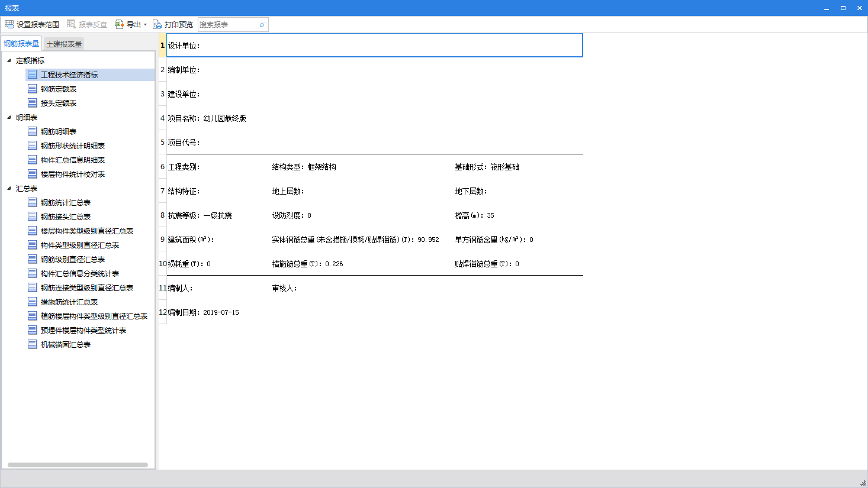Click the 实体钢筋总重 value 90.952
Screen dimensions: 868x488
428,240
